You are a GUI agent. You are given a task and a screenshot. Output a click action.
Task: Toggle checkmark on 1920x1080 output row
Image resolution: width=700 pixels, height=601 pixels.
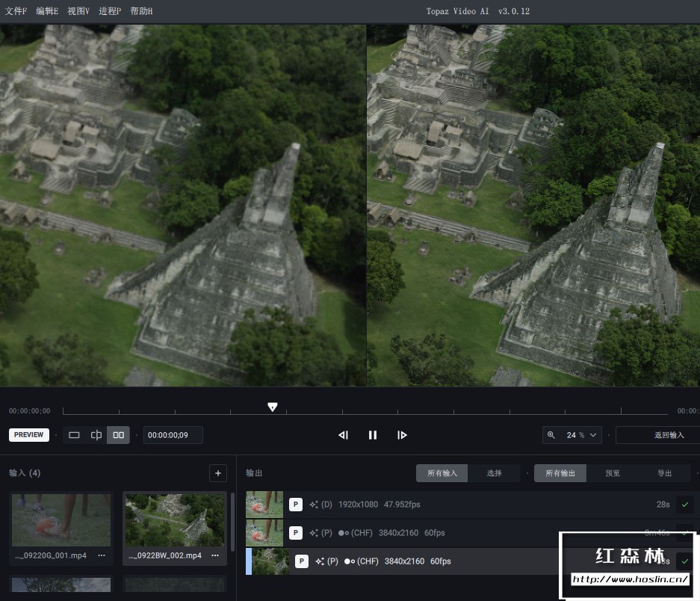click(684, 505)
